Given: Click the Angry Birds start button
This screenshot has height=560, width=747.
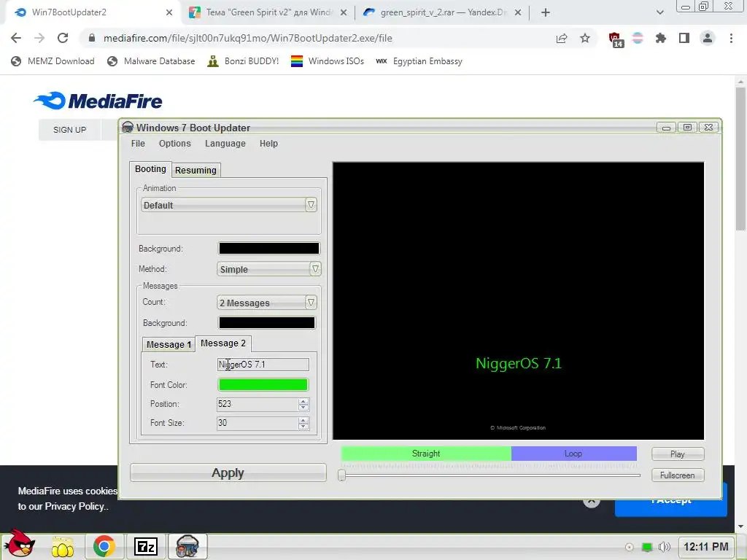Looking at the screenshot, I should tap(20, 544).
